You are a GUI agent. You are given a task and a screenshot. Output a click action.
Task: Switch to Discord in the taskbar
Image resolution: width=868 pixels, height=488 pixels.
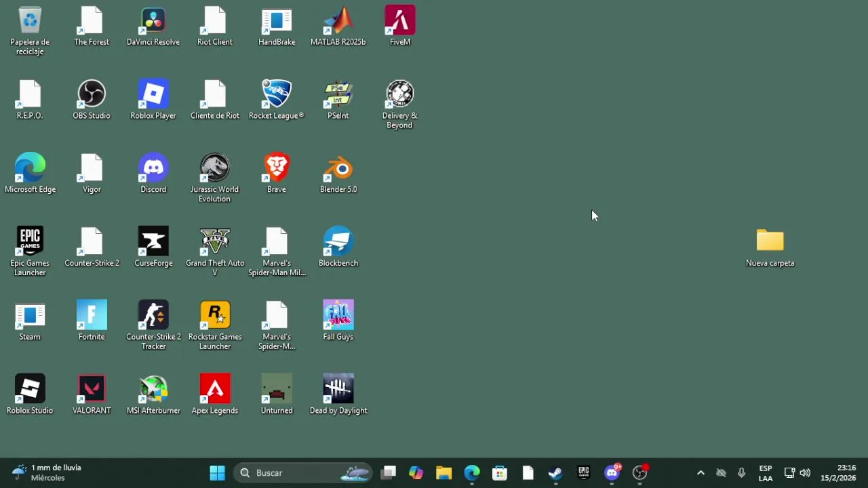point(612,472)
